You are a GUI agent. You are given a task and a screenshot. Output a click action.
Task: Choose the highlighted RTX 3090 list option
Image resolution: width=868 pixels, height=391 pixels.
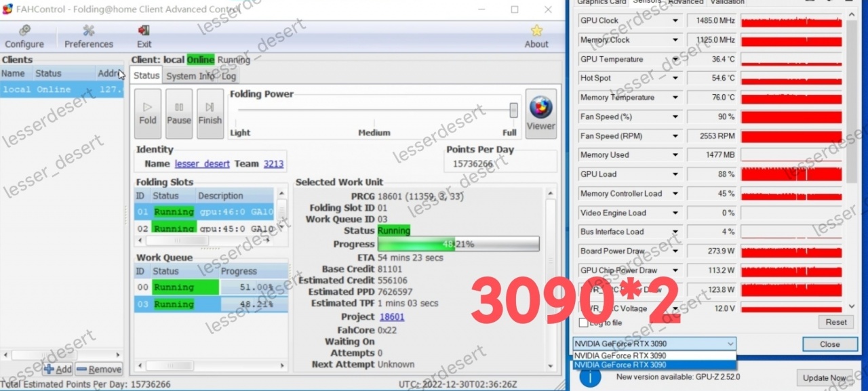pos(654,365)
